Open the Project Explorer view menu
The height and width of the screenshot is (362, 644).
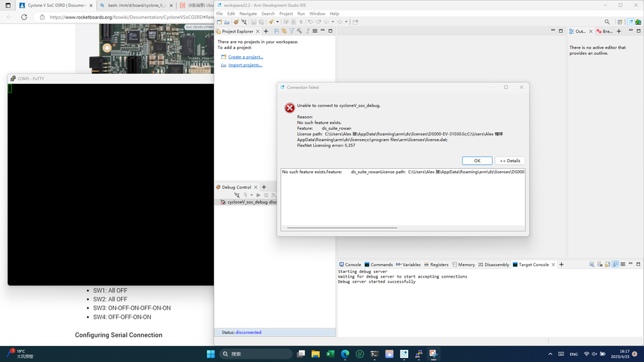pyautogui.click(x=315, y=31)
